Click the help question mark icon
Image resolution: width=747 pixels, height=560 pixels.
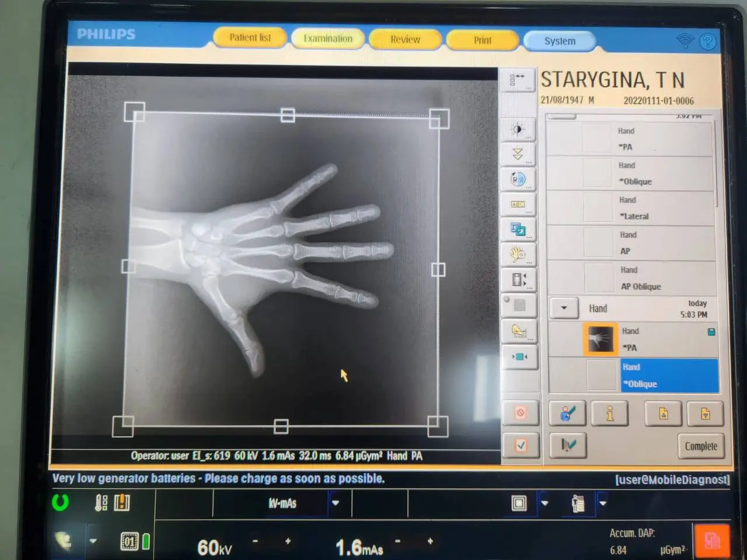[x=708, y=41]
